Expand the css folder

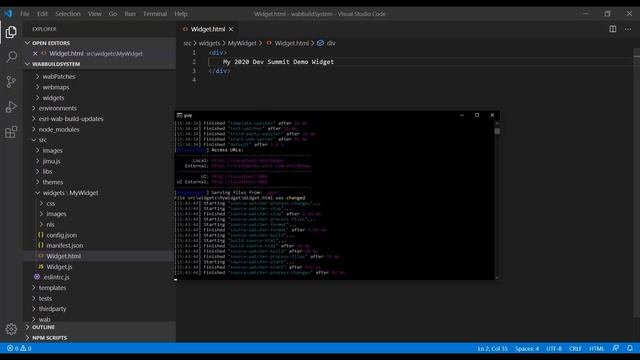(51, 203)
